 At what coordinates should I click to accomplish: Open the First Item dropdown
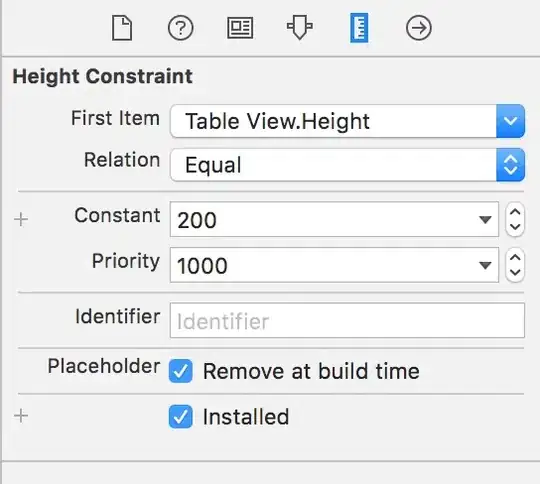click(x=347, y=121)
